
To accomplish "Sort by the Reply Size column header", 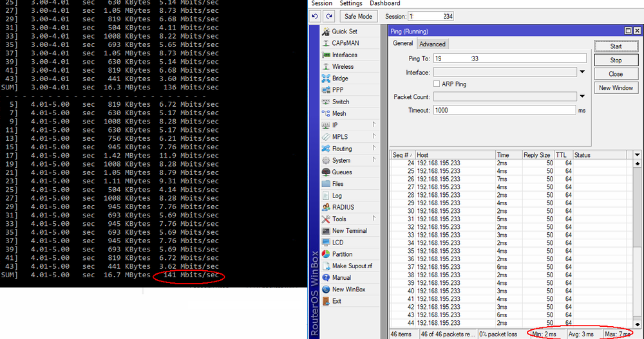I will tap(537, 155).
